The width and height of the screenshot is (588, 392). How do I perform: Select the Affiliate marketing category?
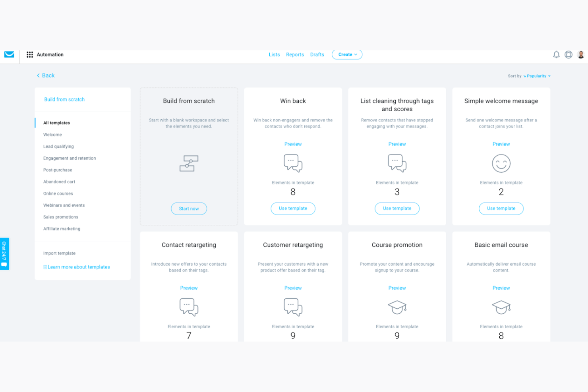pyautogui.click(x=62, y=229)
